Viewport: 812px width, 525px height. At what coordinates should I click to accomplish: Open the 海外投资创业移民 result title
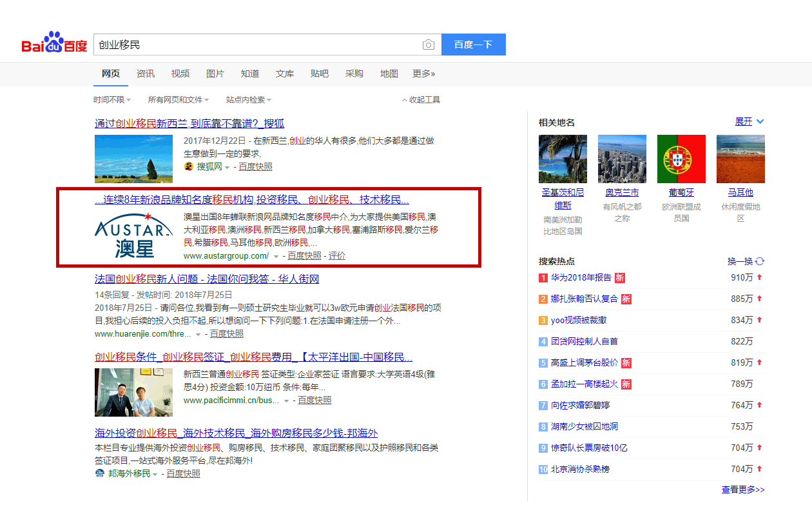237,433
